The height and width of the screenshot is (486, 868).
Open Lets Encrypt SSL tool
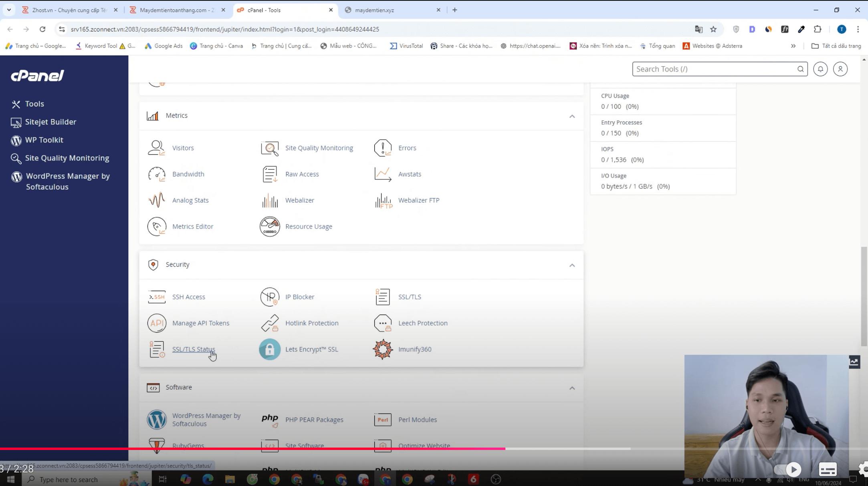pyautogui.click(x=311, y=349)
